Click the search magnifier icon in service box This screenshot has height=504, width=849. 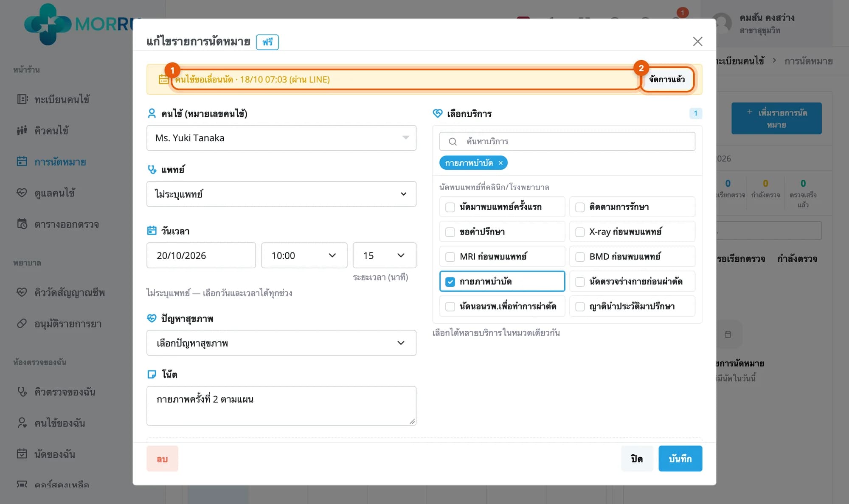coord(453,142)
